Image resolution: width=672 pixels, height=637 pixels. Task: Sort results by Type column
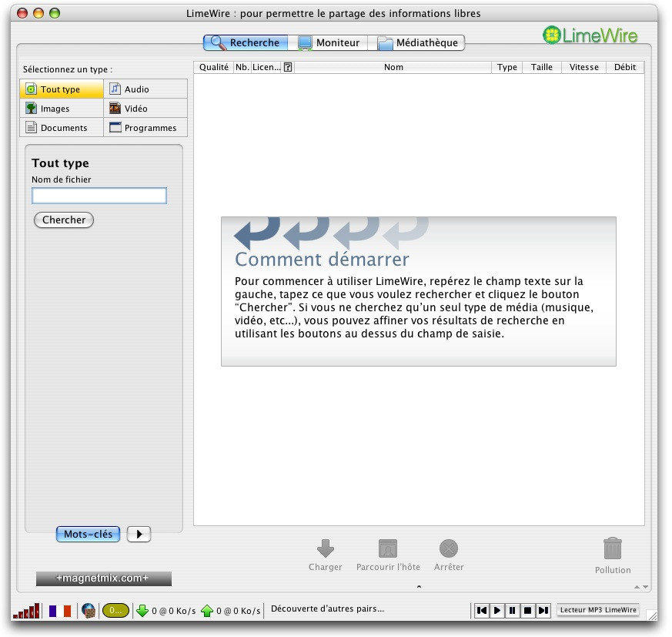pos(507,67)
